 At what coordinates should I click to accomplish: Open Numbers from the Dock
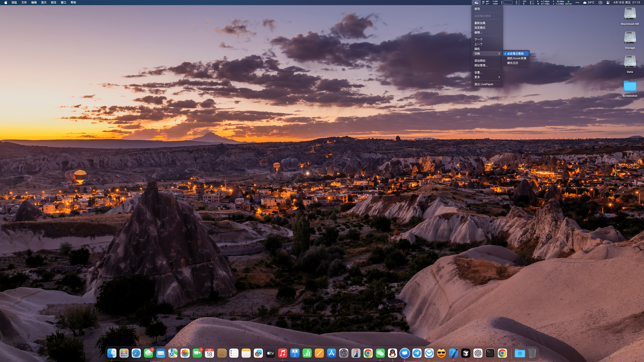point(307,353)
